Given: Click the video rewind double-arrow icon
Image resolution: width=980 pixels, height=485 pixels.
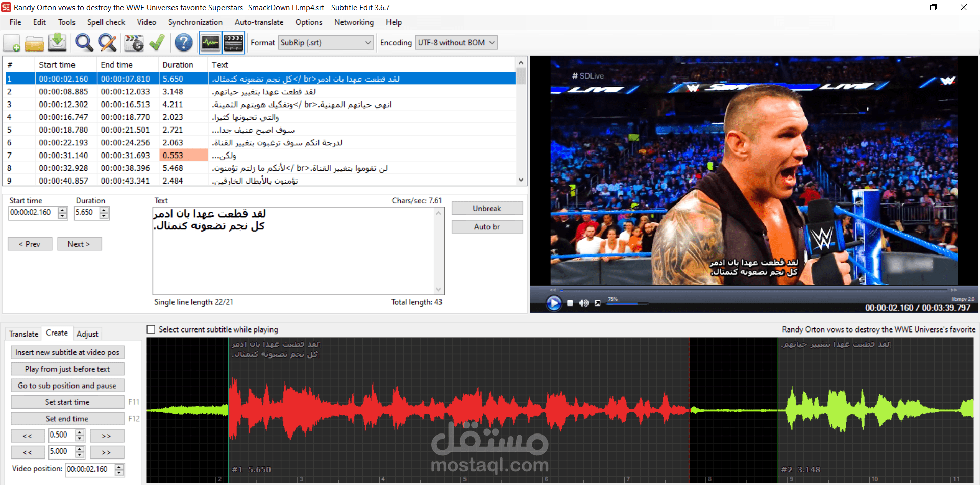Looking at the screenshot, I should 553,290.
